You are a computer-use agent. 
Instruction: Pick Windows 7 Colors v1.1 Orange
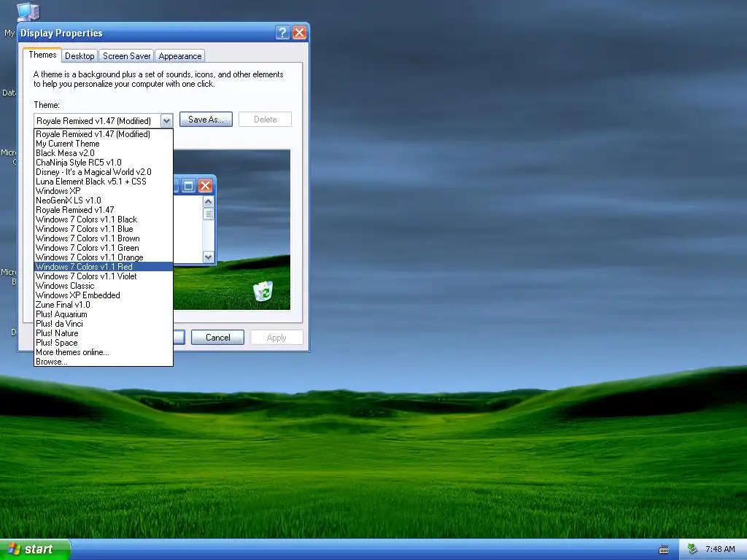[x=104, y=257]
